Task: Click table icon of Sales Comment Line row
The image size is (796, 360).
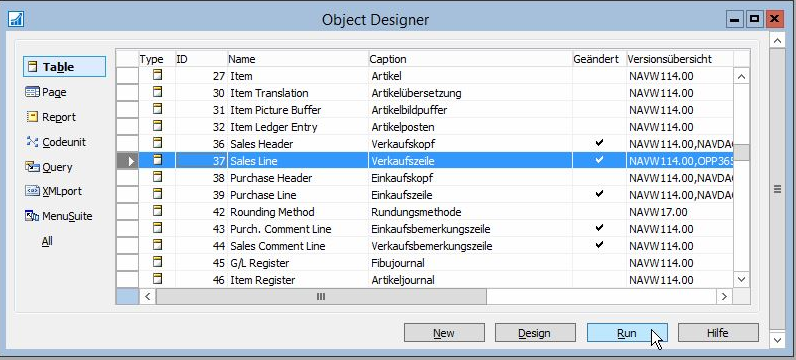Action: [x=158, y=246]
